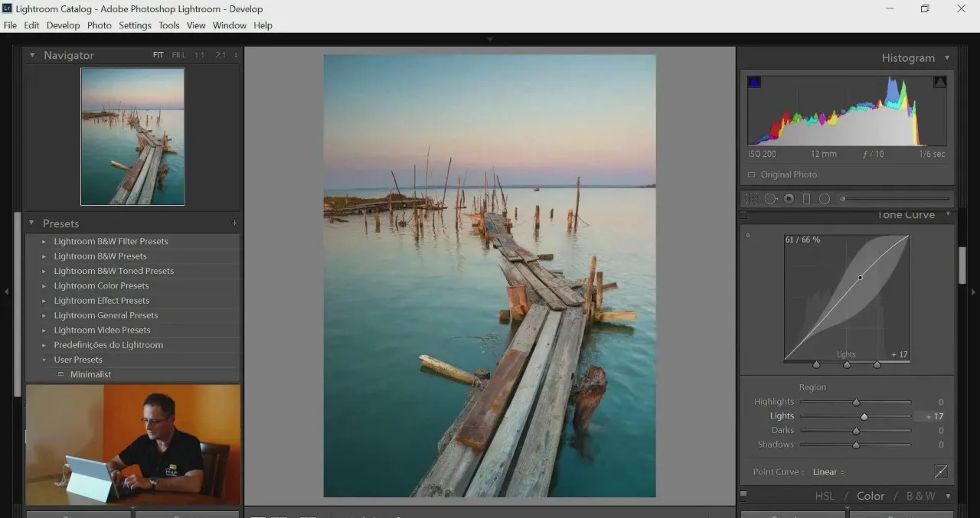Activate the Tone Curve targeted adjustment tool
The image size is (980, 518).
748,236
